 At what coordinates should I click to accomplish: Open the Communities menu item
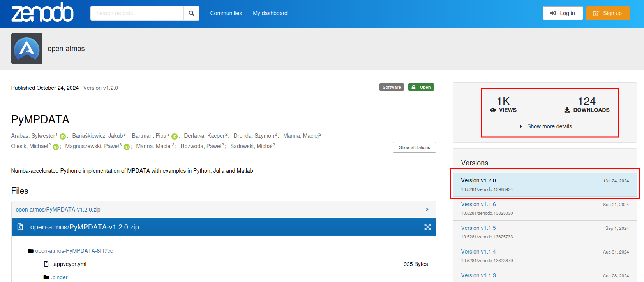pyautogui.click(x=226, y=13)
